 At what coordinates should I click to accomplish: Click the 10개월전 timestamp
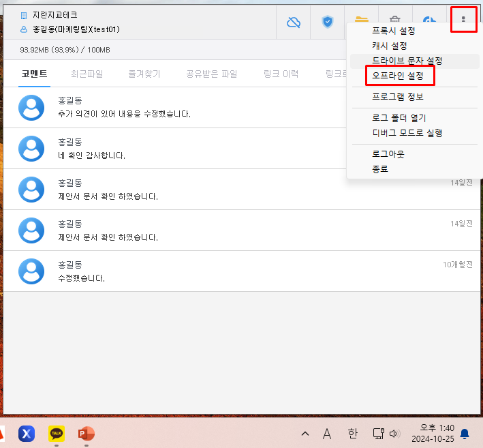(458, 265)
